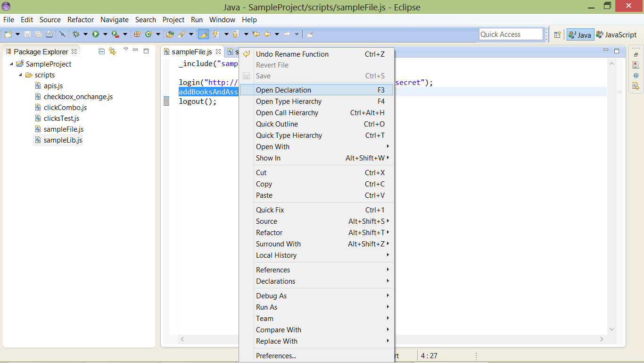The width and height of the screenshot is (644, 363).
Task: Open the Refactor menu in menu bar
Action: (81, 20)
